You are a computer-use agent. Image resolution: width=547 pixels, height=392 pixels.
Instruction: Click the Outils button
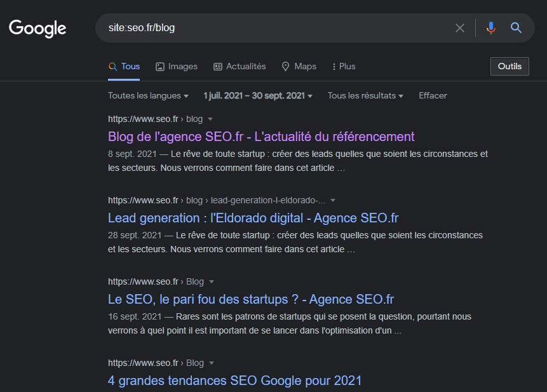click(510, 66)
